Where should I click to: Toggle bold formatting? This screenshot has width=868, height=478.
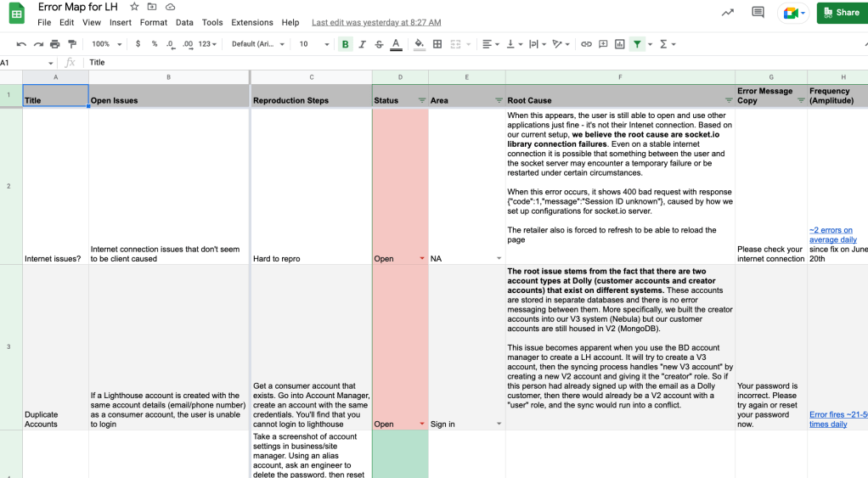pos(345,44)
